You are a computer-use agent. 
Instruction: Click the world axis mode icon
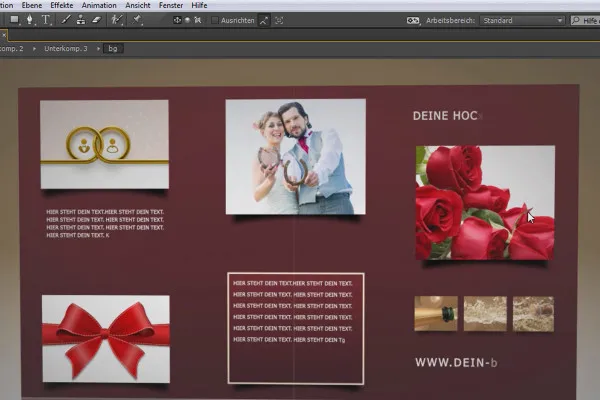[x=188, y=20]
